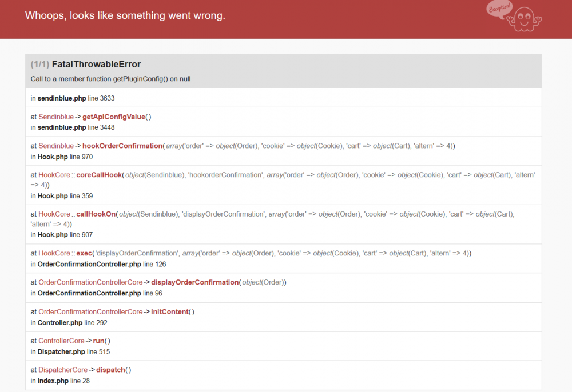Click the coreCallHook method name

99,175
